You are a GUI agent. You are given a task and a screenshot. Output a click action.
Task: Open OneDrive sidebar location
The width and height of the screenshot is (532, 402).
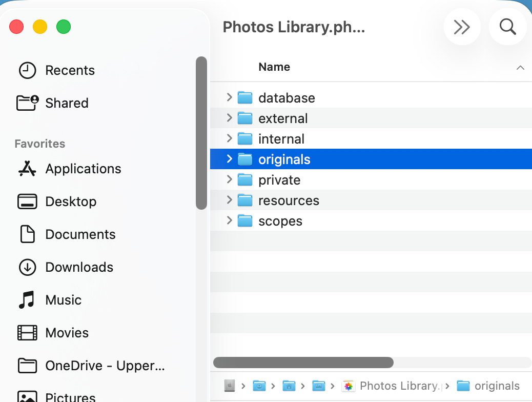[105, 366]
